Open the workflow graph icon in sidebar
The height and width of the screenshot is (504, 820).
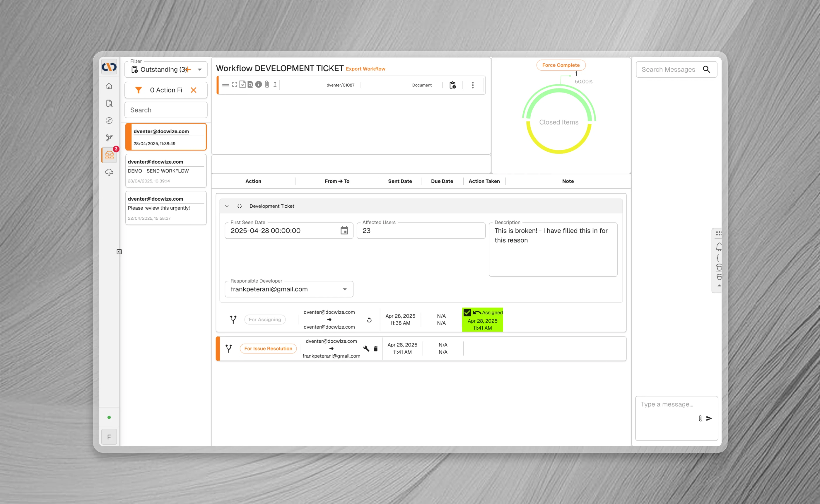(x=109, y=138)
